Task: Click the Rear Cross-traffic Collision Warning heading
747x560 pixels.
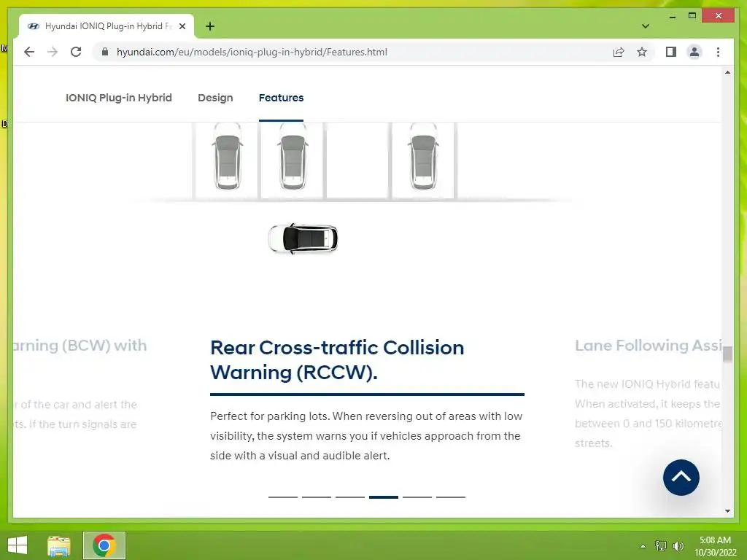Action: pos(337,360)
